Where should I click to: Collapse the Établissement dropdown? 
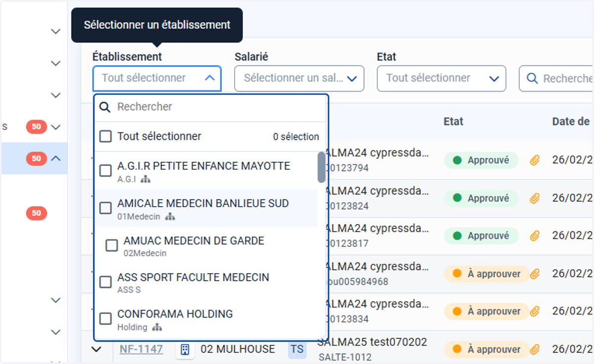point(209,78)
